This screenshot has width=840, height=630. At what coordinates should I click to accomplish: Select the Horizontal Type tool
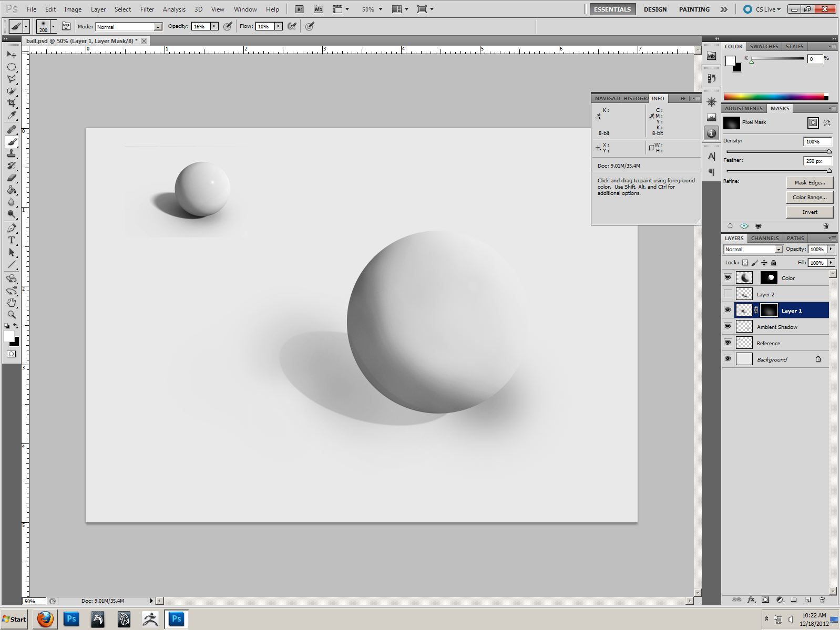point(12,240)
